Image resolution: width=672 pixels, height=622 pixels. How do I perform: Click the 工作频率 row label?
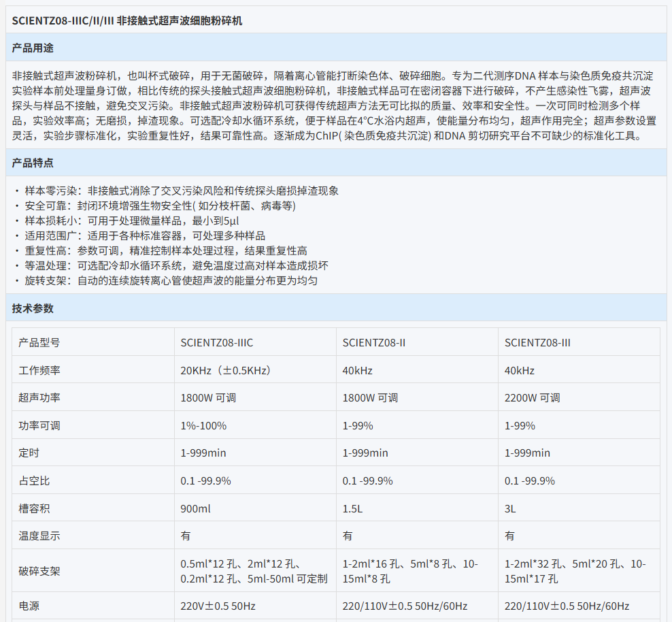coord(39,370)
